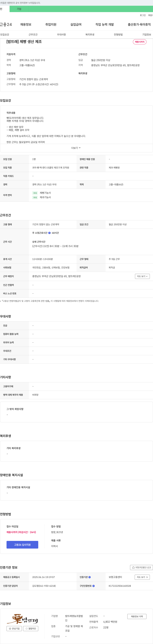Block company with 열람차단 button

(31, 628)
